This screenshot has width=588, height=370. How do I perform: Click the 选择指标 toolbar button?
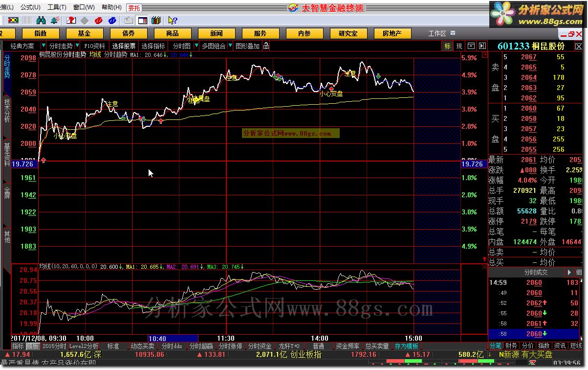153,46
